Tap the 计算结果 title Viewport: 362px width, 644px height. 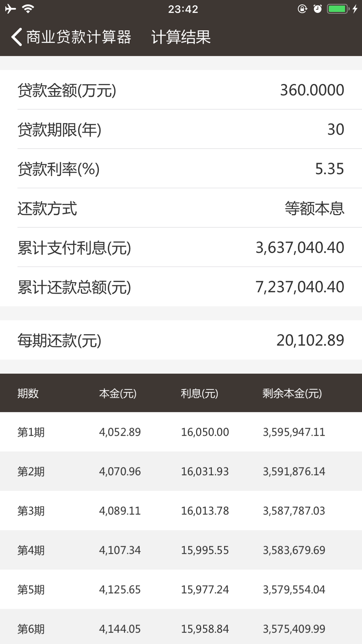[x=181, y=37]
